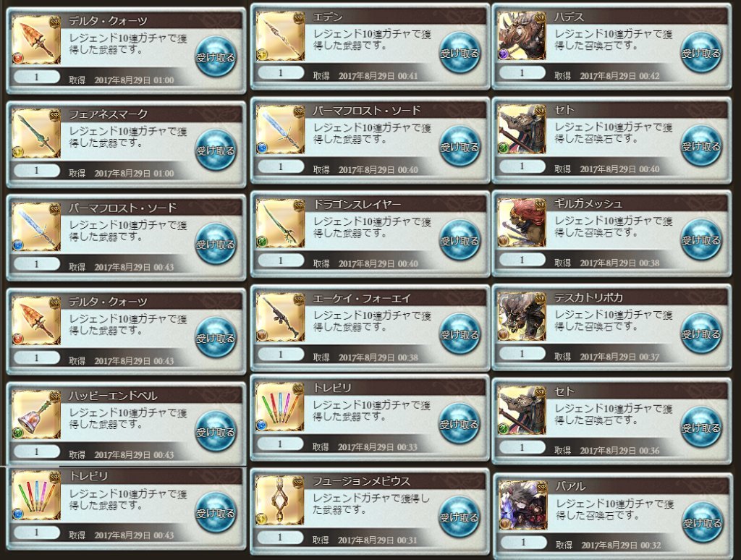
Task: Click the Happy End Bell icon
Action: pos(36,415)
